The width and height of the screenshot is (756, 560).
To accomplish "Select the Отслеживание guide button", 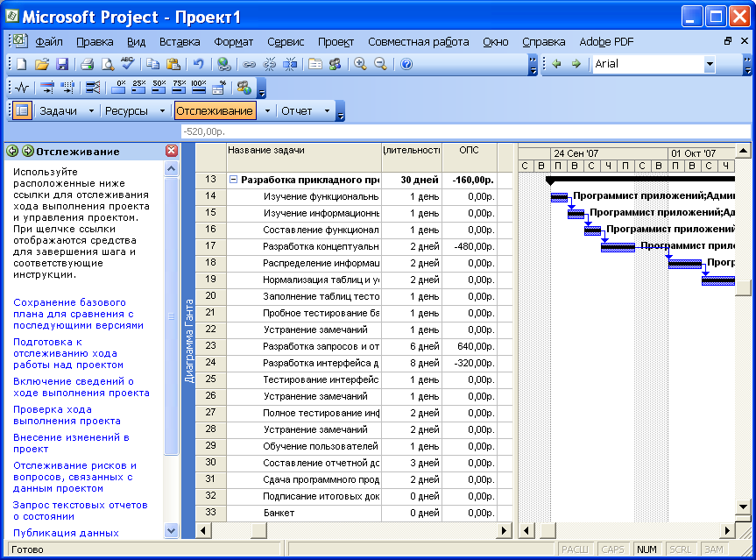I will 215,110.
